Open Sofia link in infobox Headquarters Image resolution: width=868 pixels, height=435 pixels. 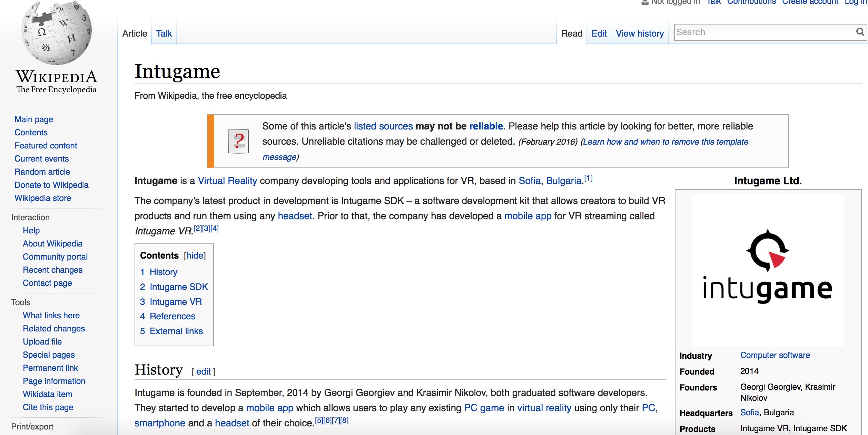click(x=750, y=413)
